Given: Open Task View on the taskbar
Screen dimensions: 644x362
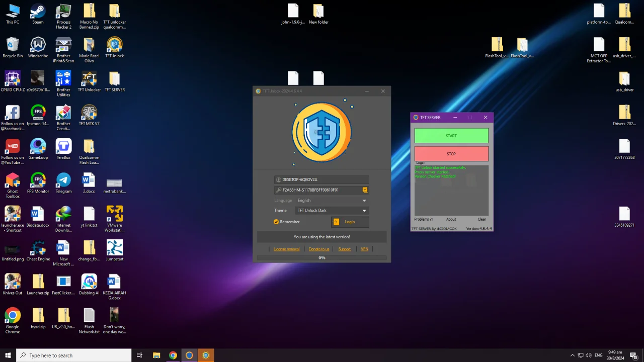Looking at the screenshot, I should 140,355.
